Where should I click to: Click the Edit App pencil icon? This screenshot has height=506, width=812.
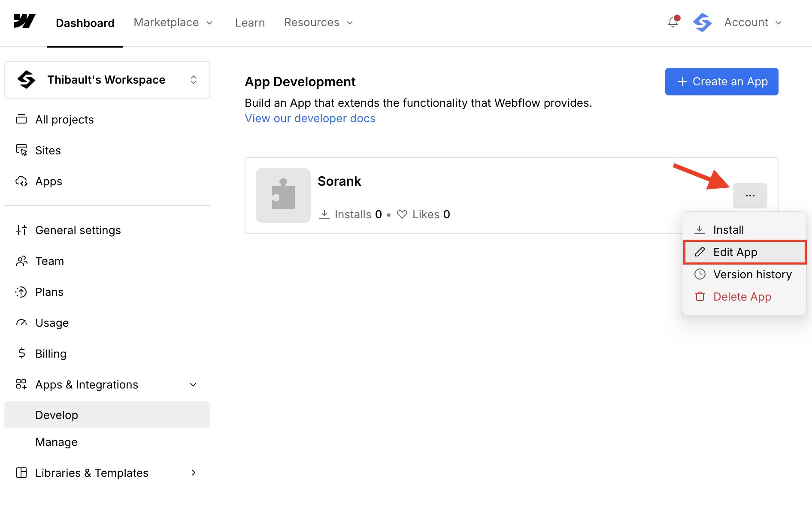point(700,252)
